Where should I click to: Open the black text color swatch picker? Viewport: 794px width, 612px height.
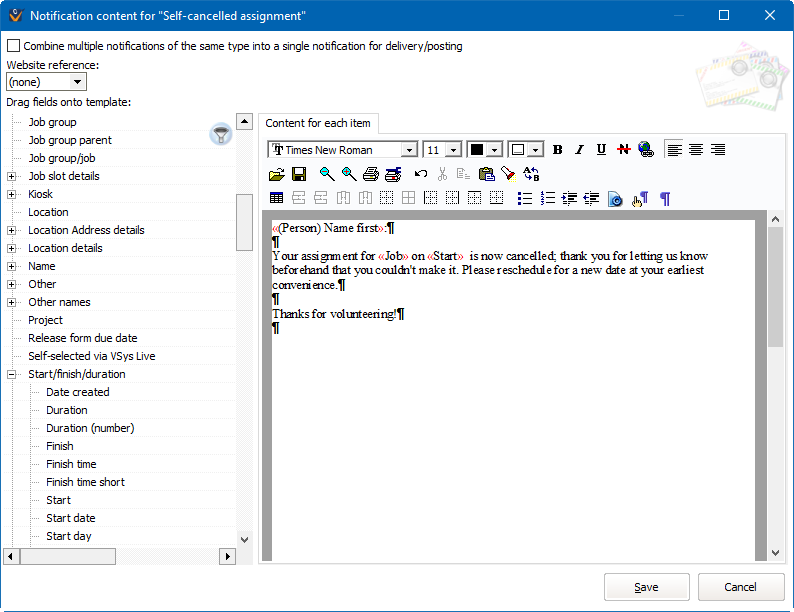pos(494,150)
